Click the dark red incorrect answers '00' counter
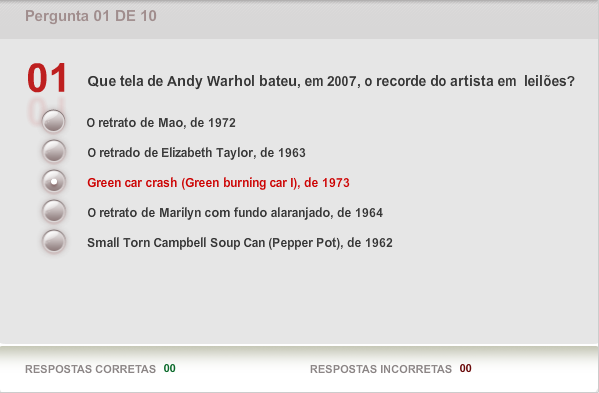The width and height of the screenshot is (599, 393). 466,368
